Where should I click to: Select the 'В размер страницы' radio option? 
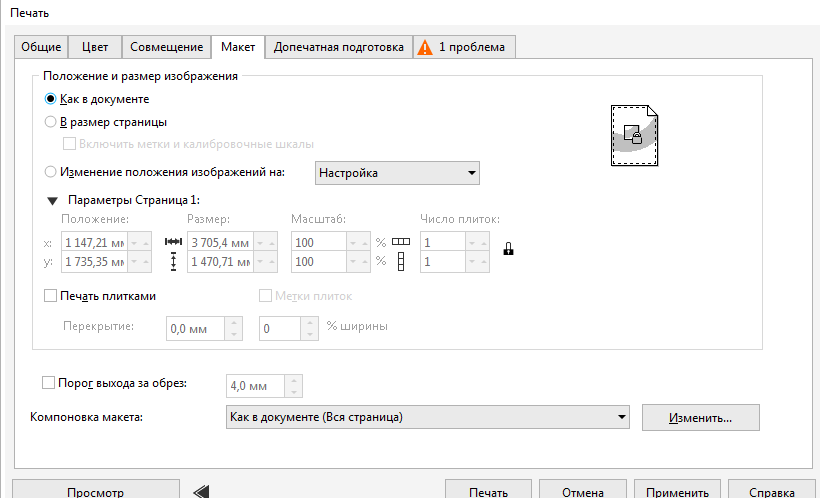pos(50,122)
